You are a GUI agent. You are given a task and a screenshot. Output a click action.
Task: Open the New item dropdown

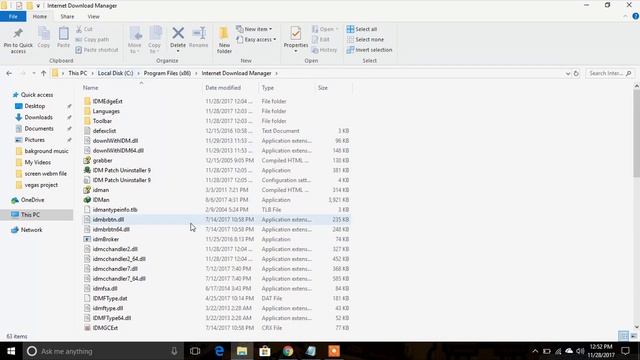pyautogui.click(x=254, y=29)
